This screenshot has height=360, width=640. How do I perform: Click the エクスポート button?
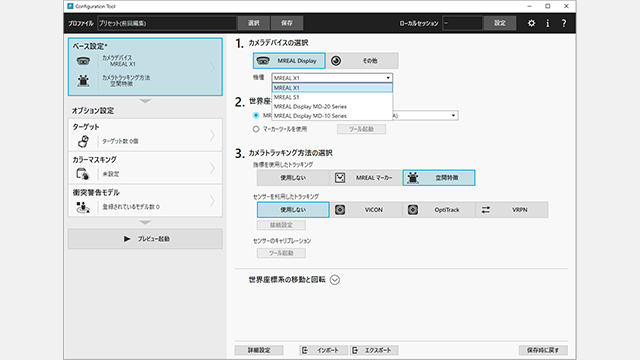click(374, 350)
